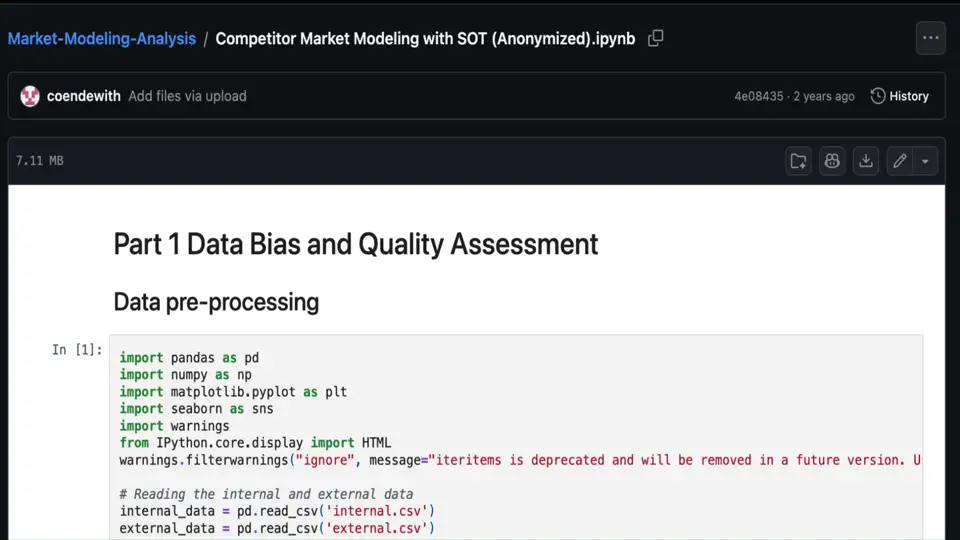Click the 'import pandas as pd' code line
The width and height of the screenshot is (960, 540).
189,358
